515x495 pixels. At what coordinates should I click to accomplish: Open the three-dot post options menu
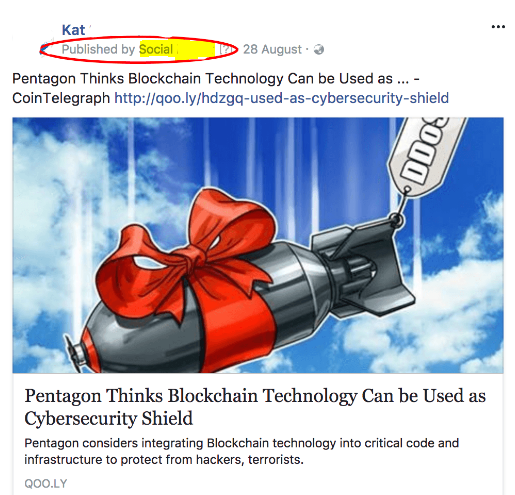click(498, 27)
